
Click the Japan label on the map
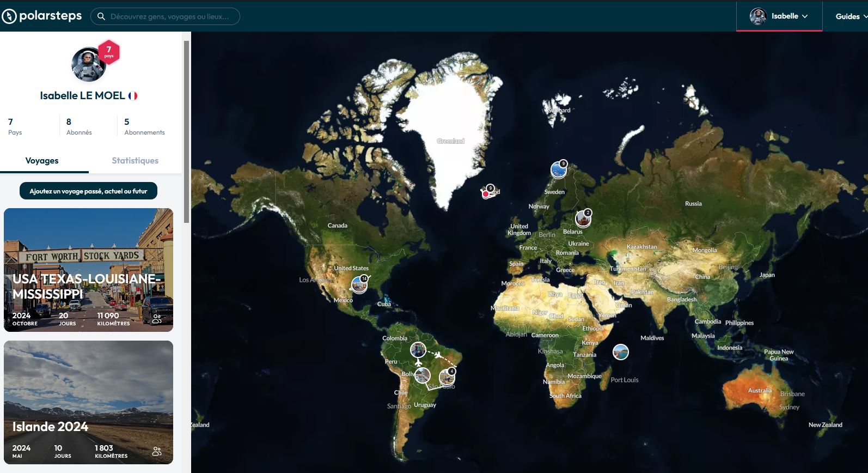pos(767,275)
